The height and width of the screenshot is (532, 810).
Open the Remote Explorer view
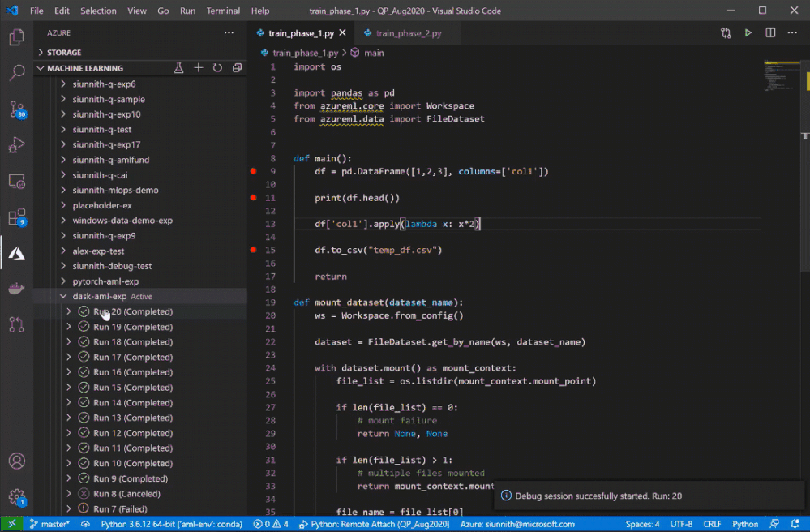coord(16,182)
